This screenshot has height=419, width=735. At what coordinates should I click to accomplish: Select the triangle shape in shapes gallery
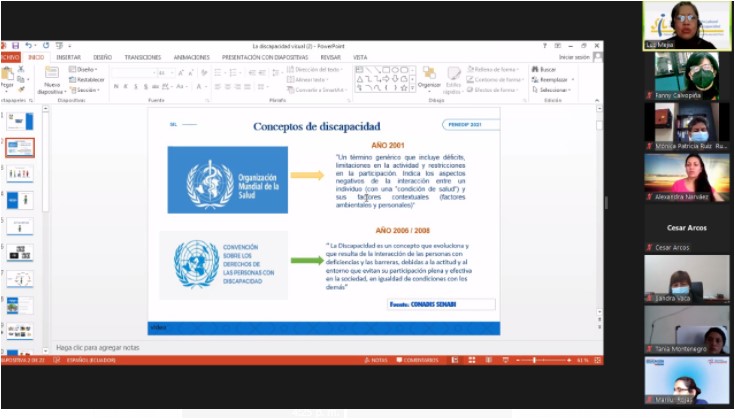[x=360, y=79]
